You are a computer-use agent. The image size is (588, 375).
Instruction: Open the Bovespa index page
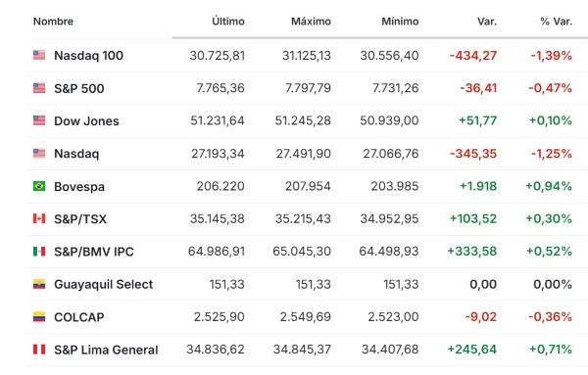79,187
